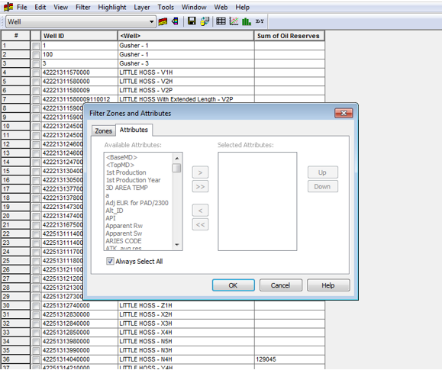The height and width of the screenshot is (370, 442).
Task: Open the Help menu
Action: tap(242, 7)
